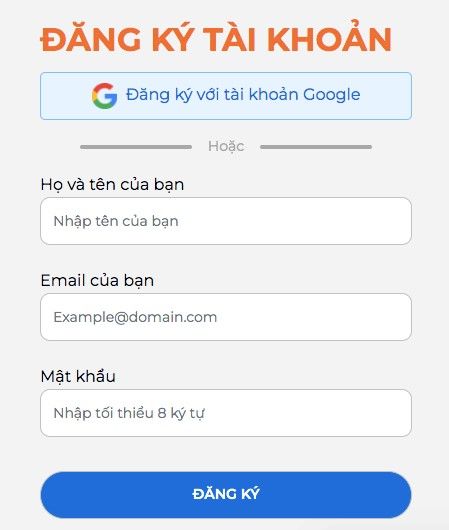Sign up with Google account button

tap(226, 96)
